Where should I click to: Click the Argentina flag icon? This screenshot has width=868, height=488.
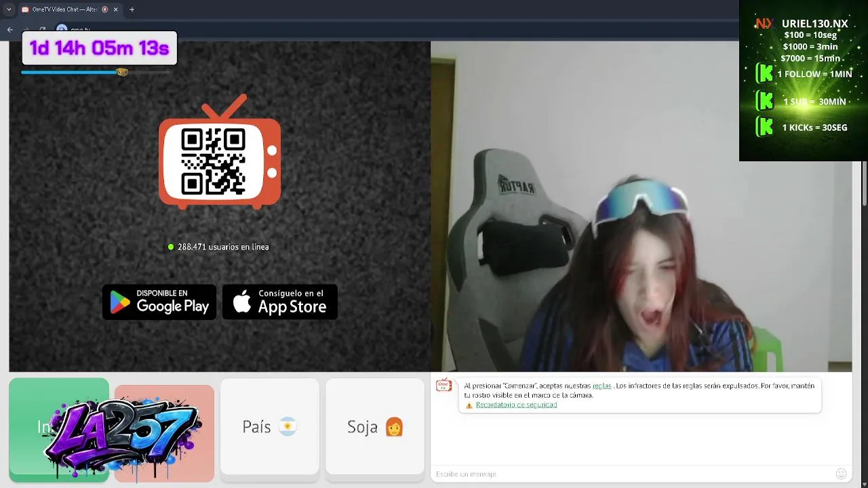click(x=288, y=427)
